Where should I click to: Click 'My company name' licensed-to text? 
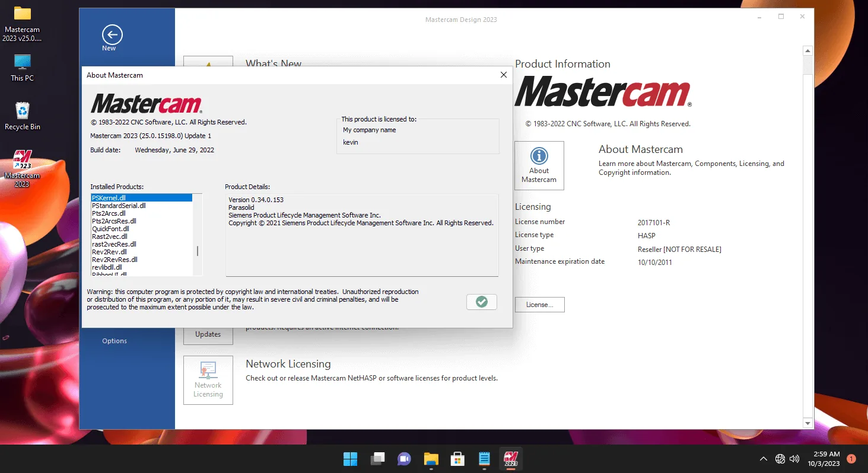tap(370, 130)
